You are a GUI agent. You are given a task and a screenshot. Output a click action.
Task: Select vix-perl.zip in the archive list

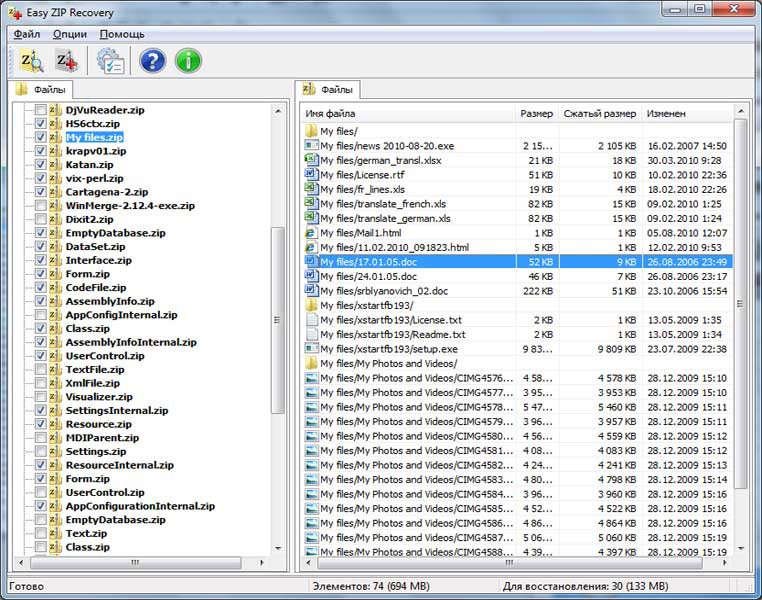coord(95,178)
